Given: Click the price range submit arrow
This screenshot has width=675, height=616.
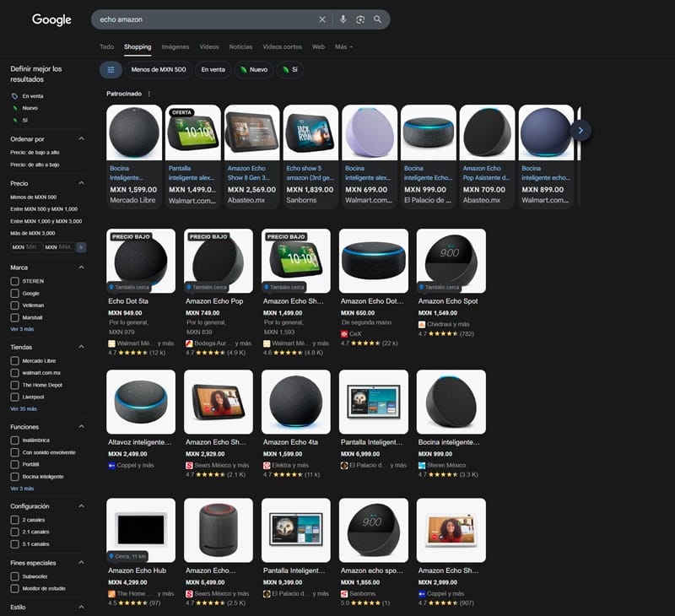Looking at the screenshot, I should click(x=81, y=247).
